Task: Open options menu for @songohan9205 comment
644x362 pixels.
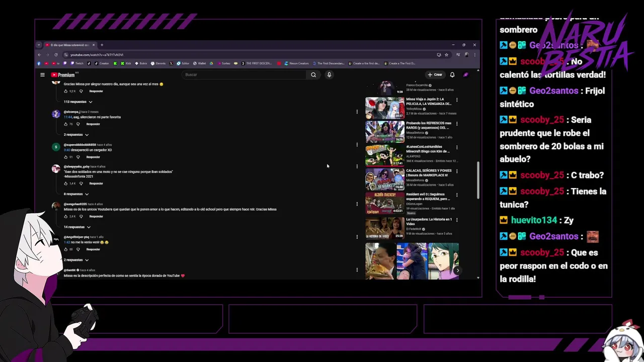Action: coord(357,204)
